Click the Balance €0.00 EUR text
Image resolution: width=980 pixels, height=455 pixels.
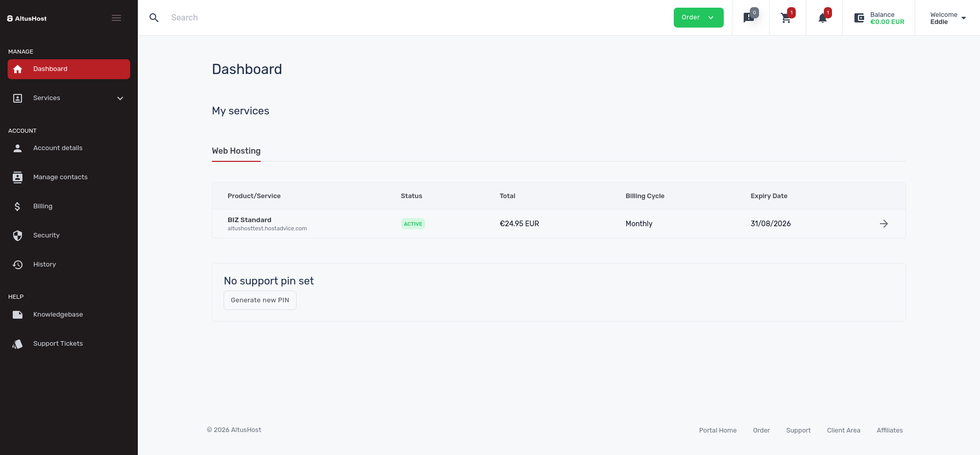tap(887, 18)
